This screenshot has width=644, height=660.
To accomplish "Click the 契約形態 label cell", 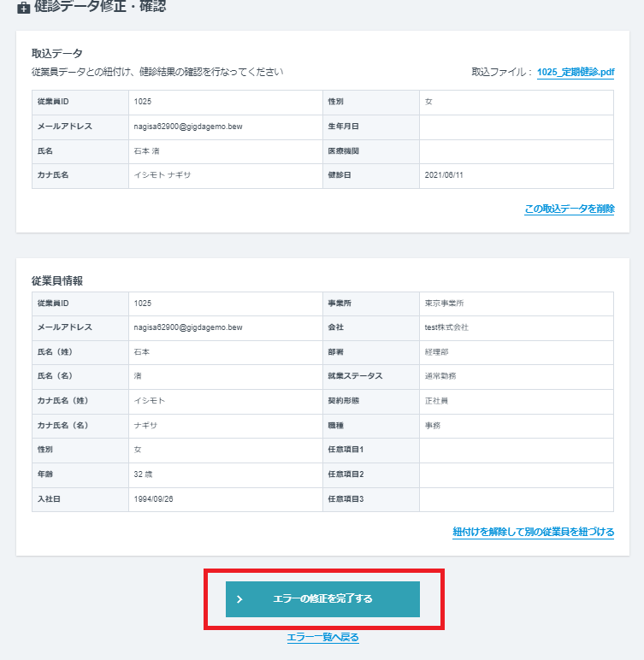I will click(x=371, y=401).
